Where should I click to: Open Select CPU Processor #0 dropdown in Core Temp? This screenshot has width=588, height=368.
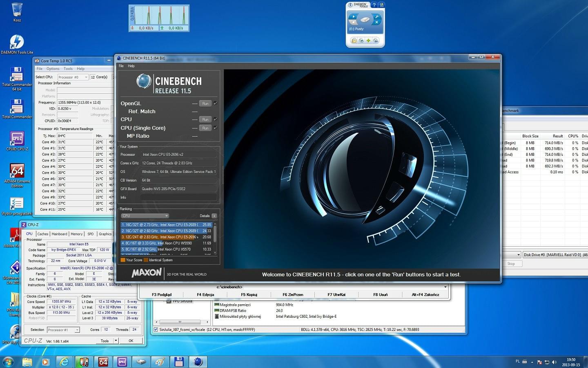click(x=73, y=77)
